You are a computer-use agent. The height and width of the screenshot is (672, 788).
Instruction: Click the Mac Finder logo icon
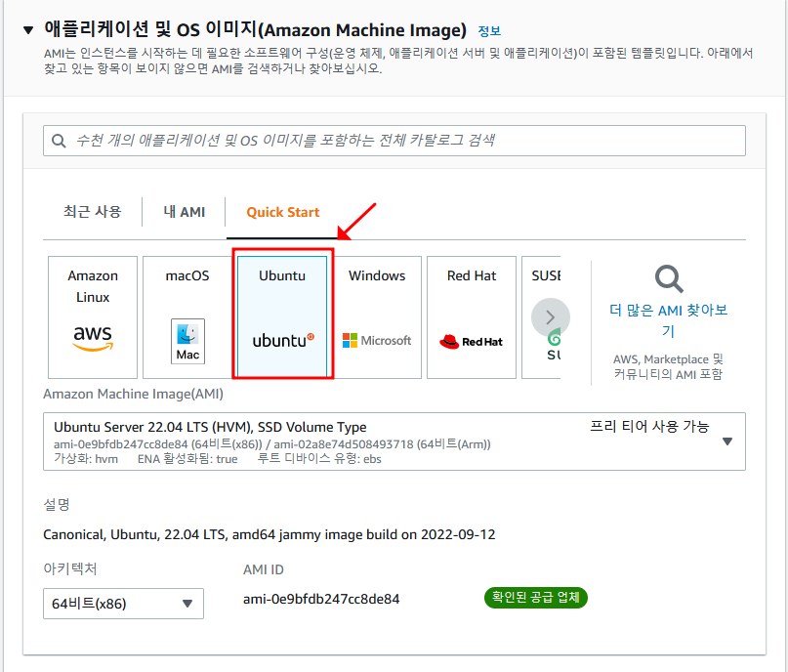(187, 341)
